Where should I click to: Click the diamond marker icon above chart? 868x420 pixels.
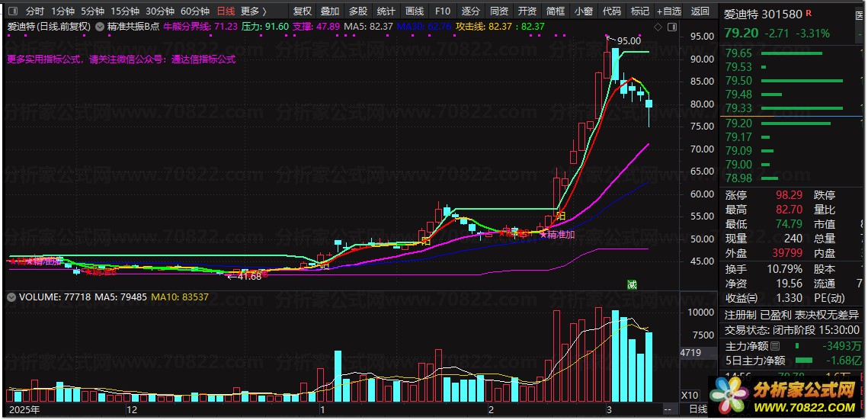click(x=658, y=27)
